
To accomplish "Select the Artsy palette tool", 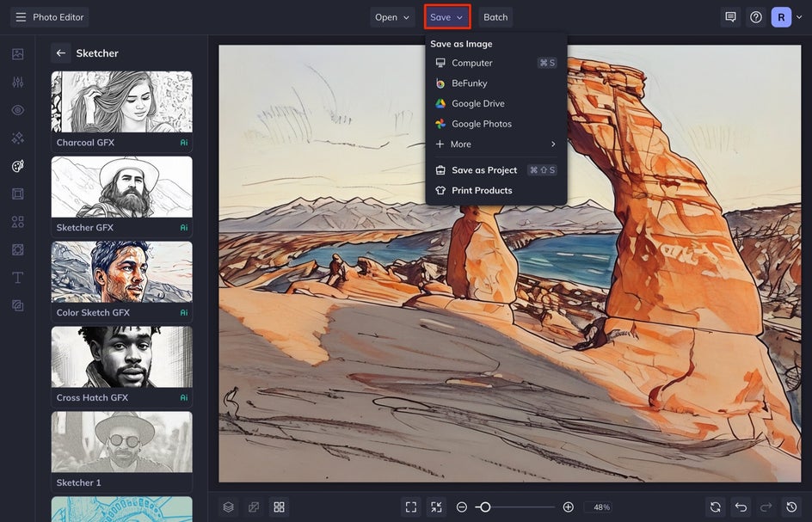I will (17, 166).
